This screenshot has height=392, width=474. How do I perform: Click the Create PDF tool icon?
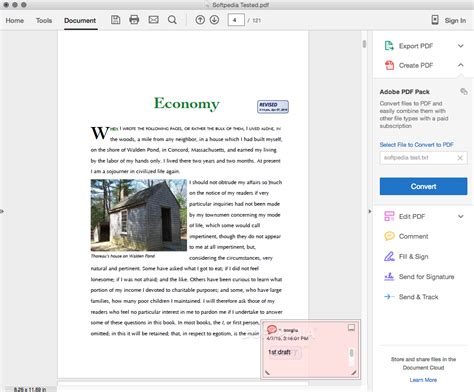click(389, 65)
